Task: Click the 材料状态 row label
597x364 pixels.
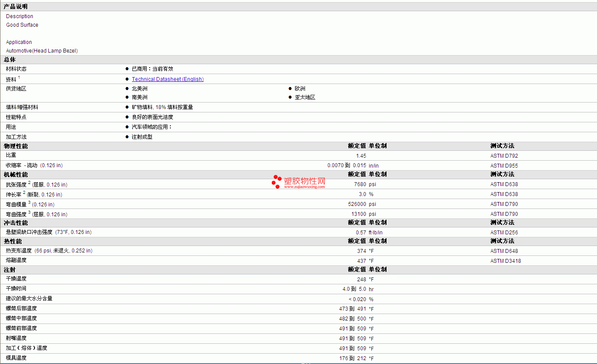Action: (16, 69)
